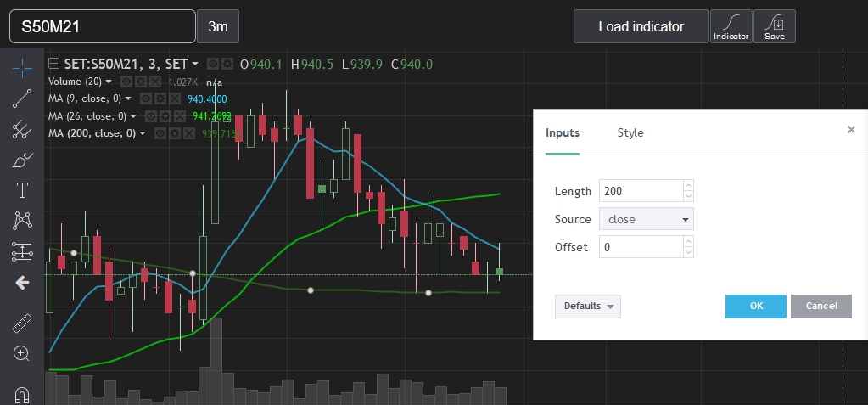
Task: Open the prediction and measurement tools
Action: click(x=22, y=252)
